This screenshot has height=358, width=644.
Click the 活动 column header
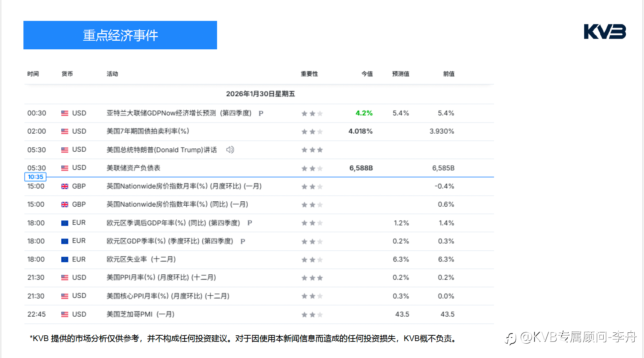coord(113,74)
